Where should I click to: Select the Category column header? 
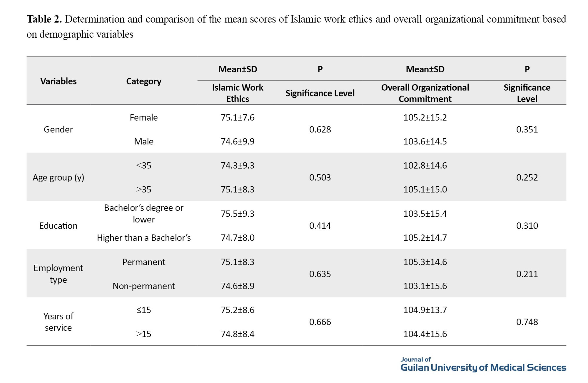(x=144, y=81)
